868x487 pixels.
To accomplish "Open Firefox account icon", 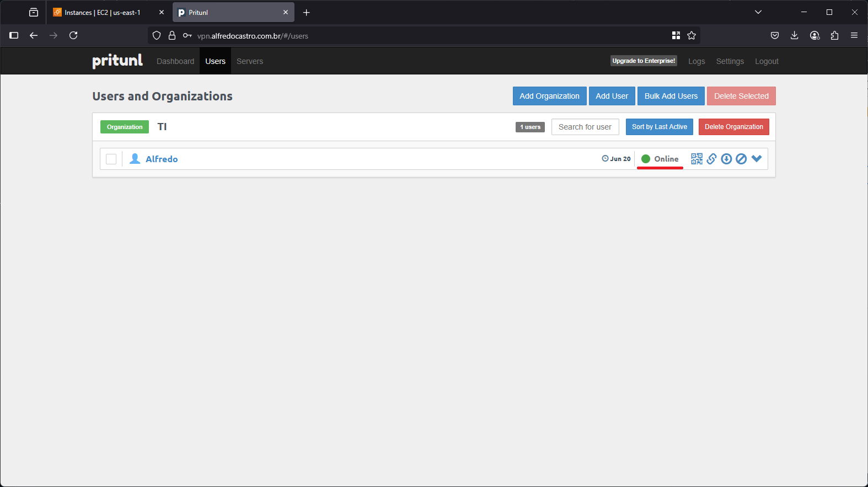I will (815, 35).
